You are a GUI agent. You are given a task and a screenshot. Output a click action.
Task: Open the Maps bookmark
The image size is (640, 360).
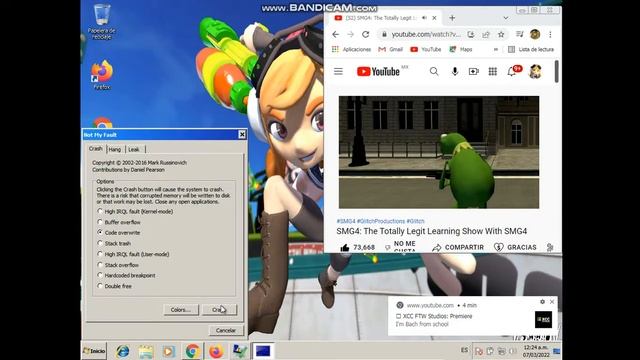(461, 49)
